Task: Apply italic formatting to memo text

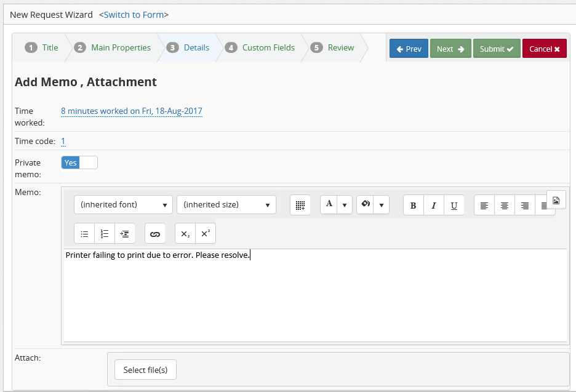Action: coord(433,206)
